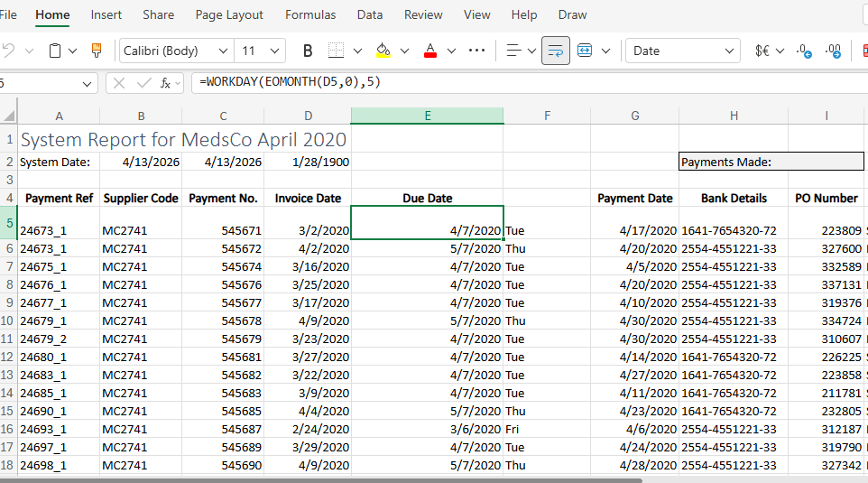Open the File menu
This screenshot has height=483, width=868.
[x=8, y=15]
